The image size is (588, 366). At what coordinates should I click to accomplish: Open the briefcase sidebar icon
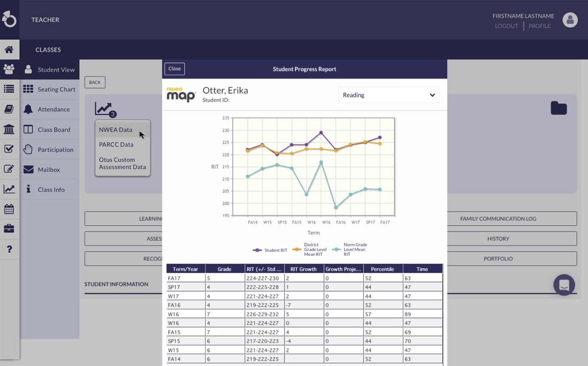pos(9,228)
